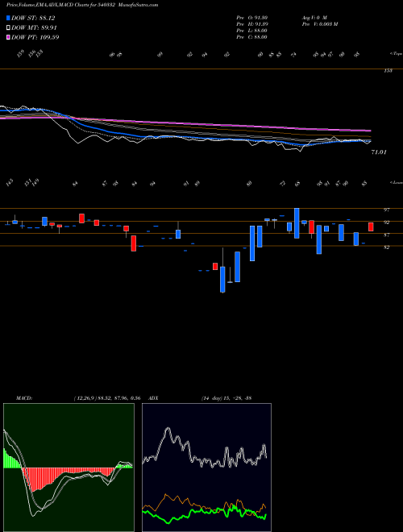Click the 'Pre L: 88.00' value
403x532 pixels.
click(x=252, y=31)
